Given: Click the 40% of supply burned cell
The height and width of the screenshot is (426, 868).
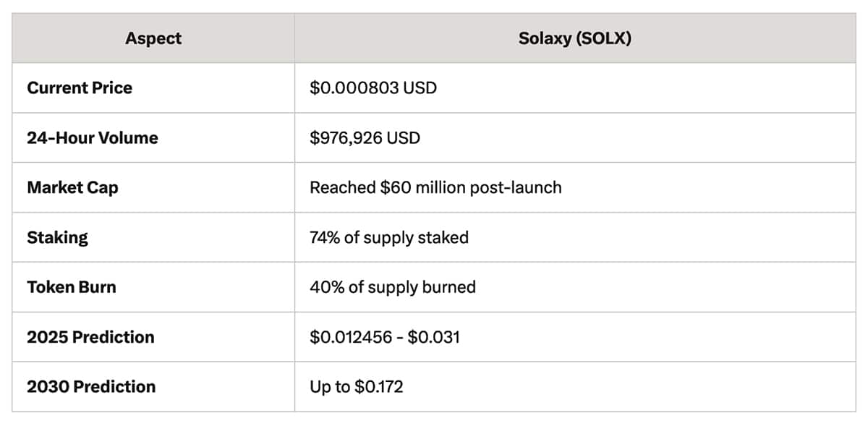Looking at the screenshot, I should pos(393,287).
